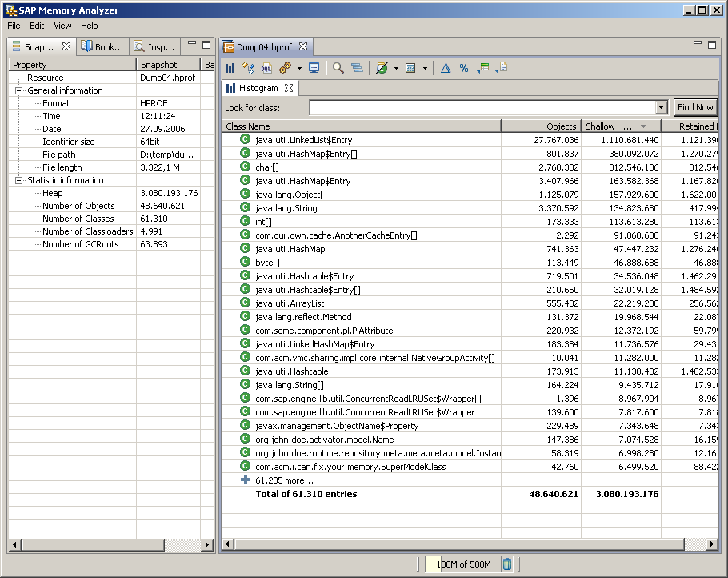Click the gears queries icon
This screenshot has height=578, width=728.
point(285,68)
